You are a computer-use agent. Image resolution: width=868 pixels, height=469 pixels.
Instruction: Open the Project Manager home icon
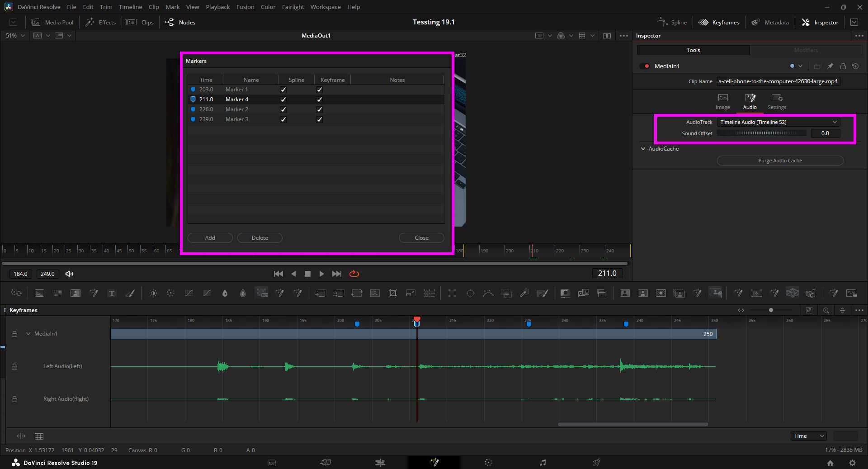click(x=830, y=463)
